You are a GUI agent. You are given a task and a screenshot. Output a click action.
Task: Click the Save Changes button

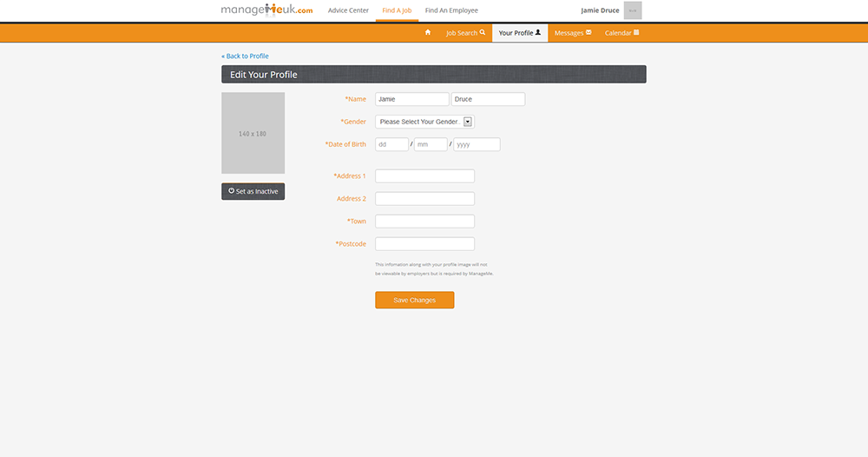[x=414, y=300]
